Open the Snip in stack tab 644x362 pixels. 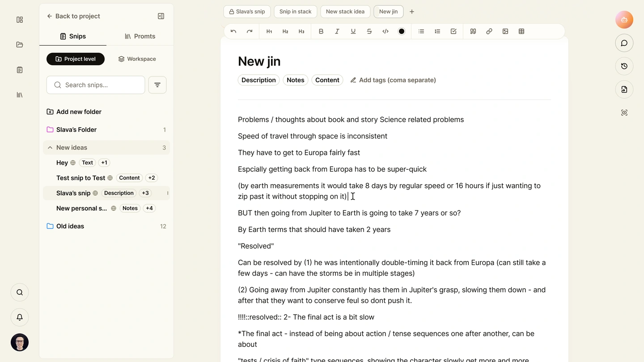tap(296, 12)
